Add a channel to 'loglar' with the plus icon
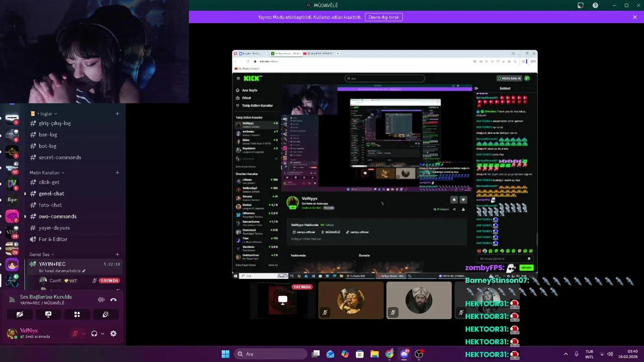 point(117,114)
